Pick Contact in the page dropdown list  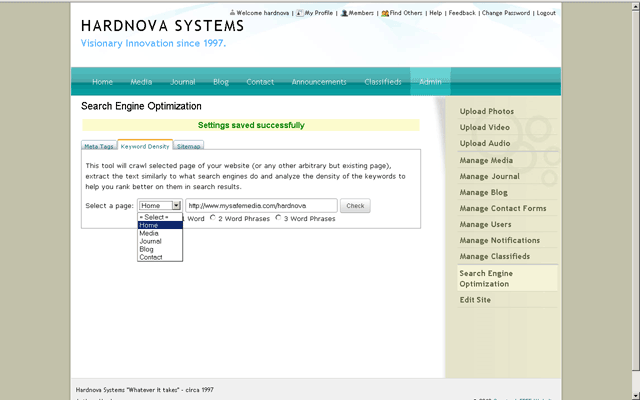point(151,257)
